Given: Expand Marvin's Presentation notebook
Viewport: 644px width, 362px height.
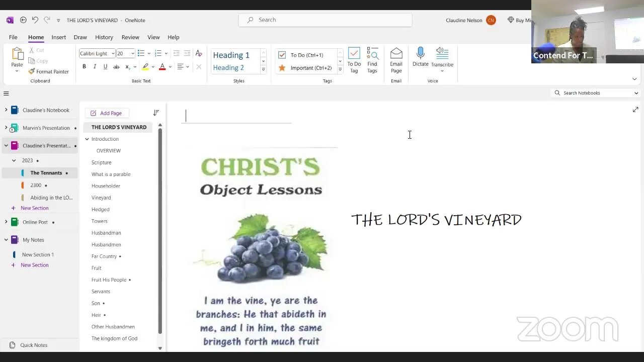Looking at the screenshot, I should coord(6,128).
